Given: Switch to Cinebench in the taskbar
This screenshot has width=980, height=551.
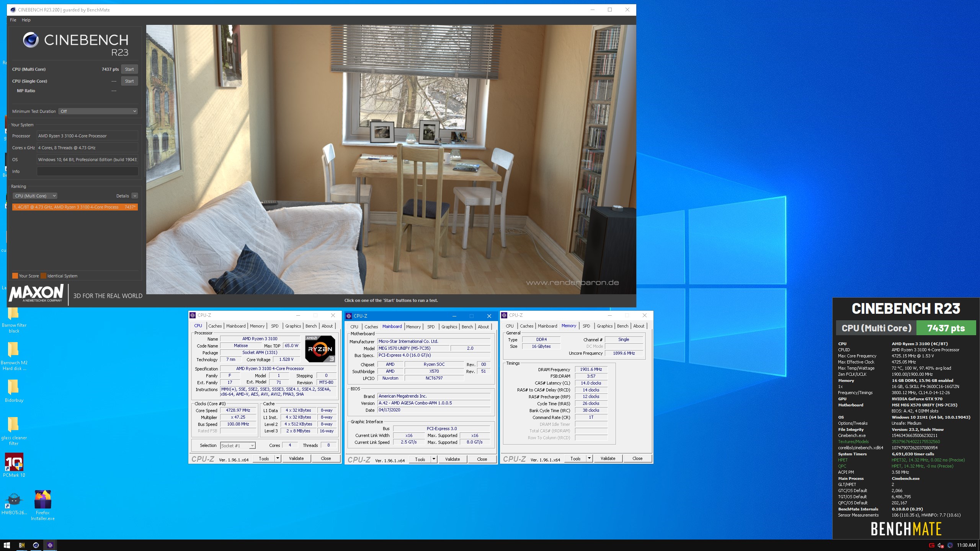Looking at the screenshot, I should coord(36,545).
